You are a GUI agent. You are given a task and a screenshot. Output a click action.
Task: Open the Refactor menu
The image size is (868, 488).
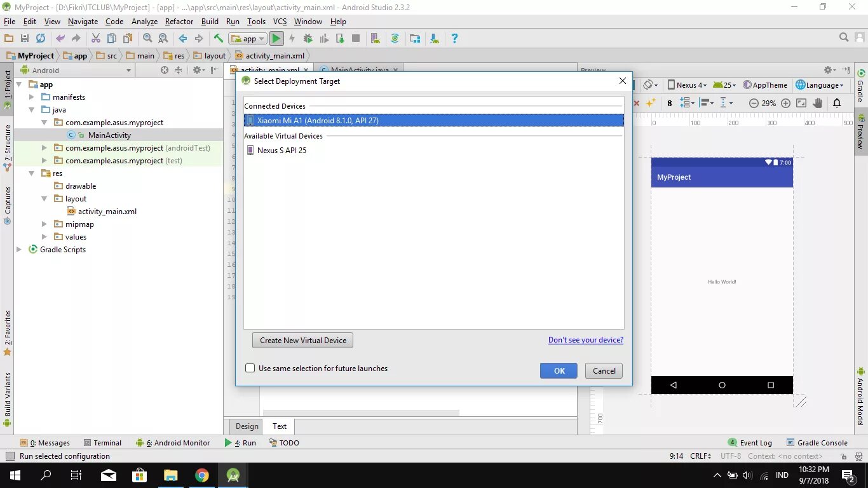[179, 22]
